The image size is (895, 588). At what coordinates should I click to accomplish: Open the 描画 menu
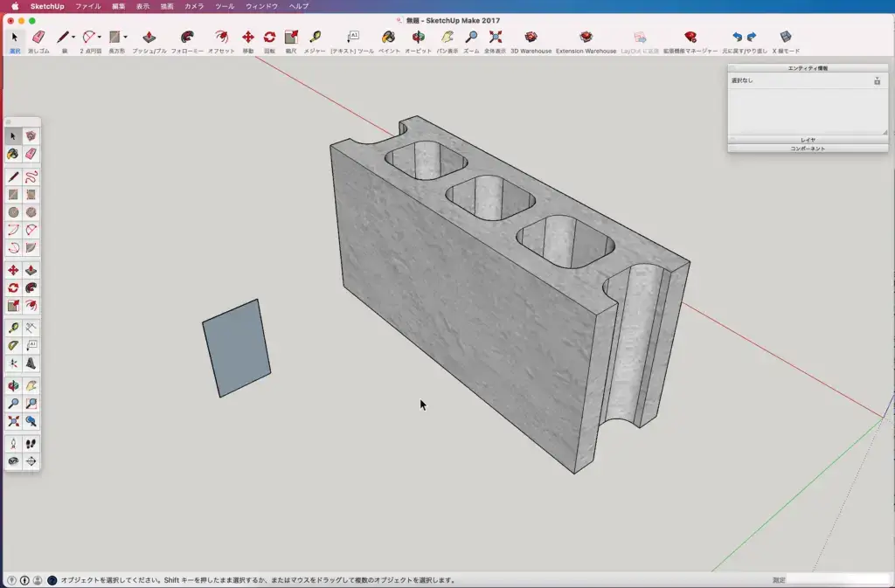click(167, 6)
